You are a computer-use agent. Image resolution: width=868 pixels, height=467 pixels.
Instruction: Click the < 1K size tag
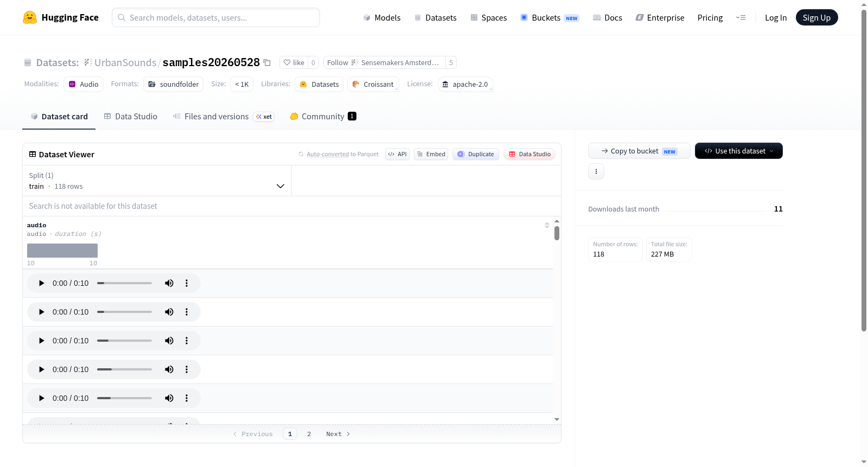click(x=242, y=84)
